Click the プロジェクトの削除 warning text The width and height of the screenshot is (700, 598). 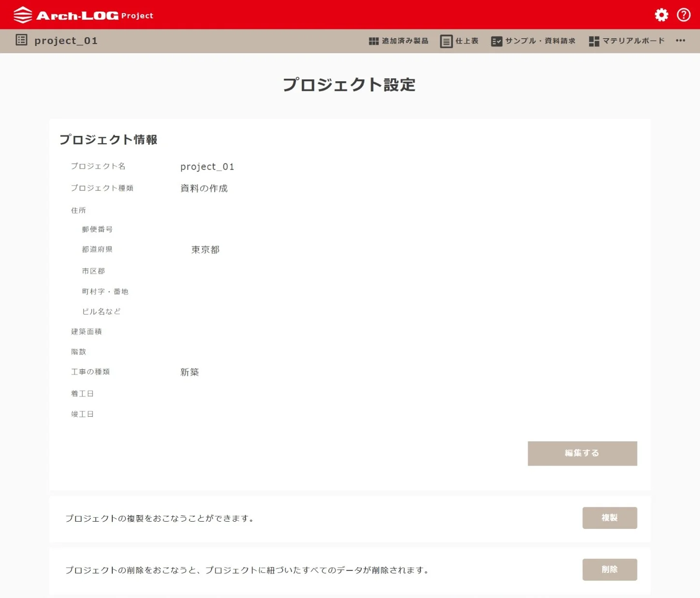pyautogui.click(x=247, y=570)
